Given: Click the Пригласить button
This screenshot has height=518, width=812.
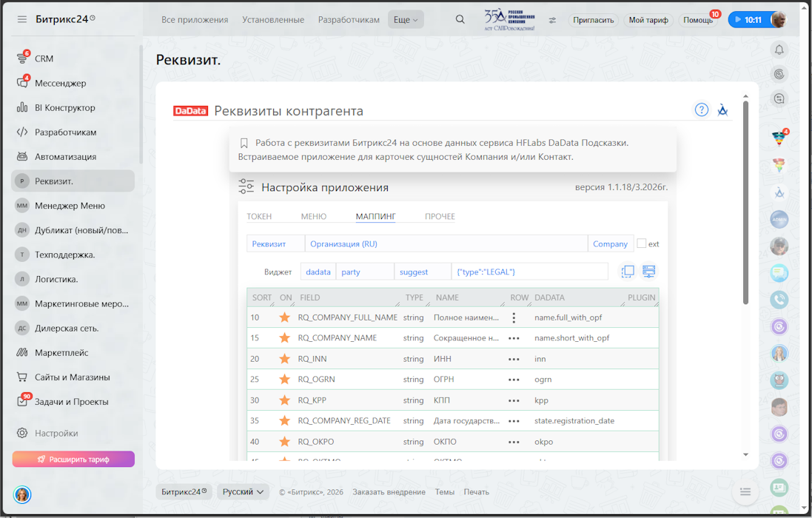Looking at the screenshot, I should pyautogui.click(x=593, y=20).
